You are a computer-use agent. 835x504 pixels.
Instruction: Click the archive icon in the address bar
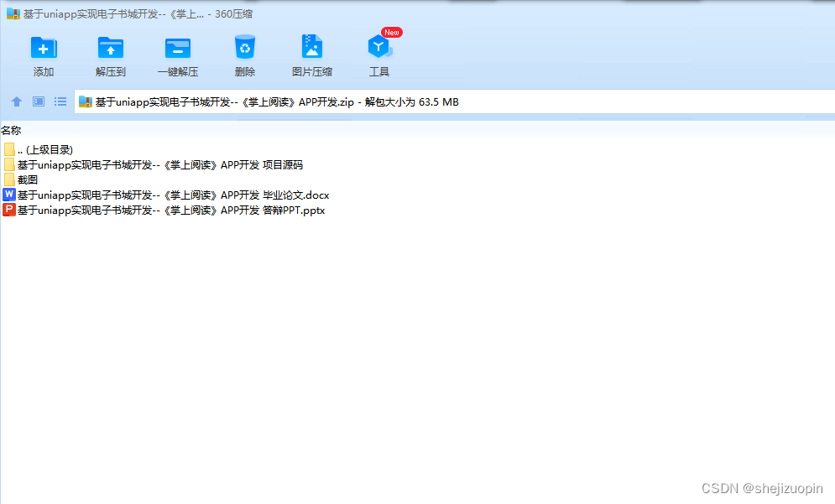coord(86,101)
